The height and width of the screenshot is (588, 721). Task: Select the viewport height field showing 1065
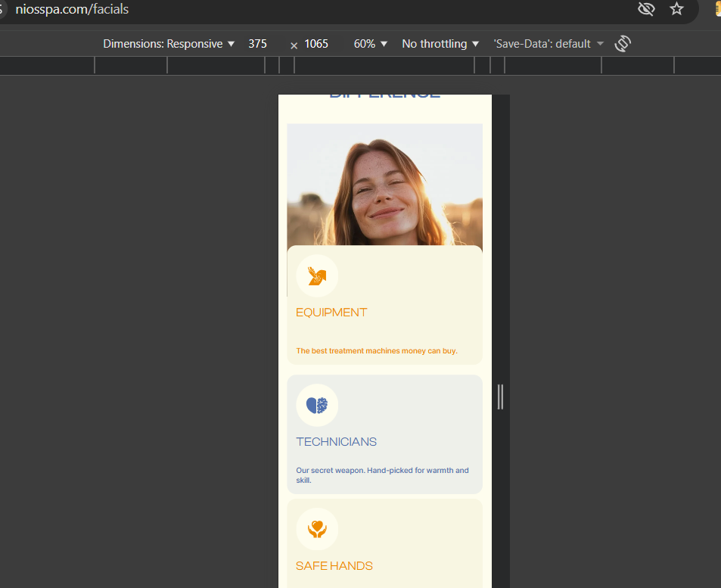316,44
